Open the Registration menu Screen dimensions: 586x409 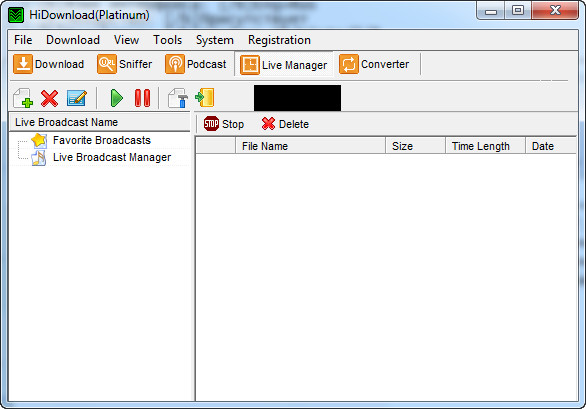(x=279, y=40)
